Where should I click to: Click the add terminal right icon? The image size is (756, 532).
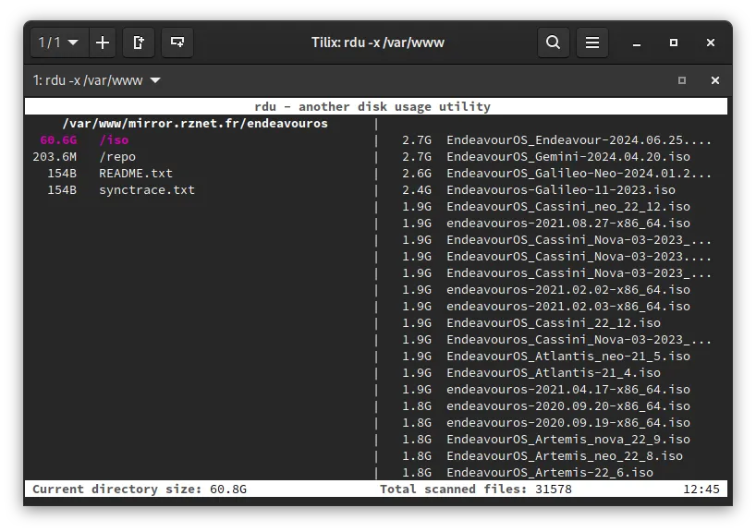pyautogui.click(x=139, y=42)
